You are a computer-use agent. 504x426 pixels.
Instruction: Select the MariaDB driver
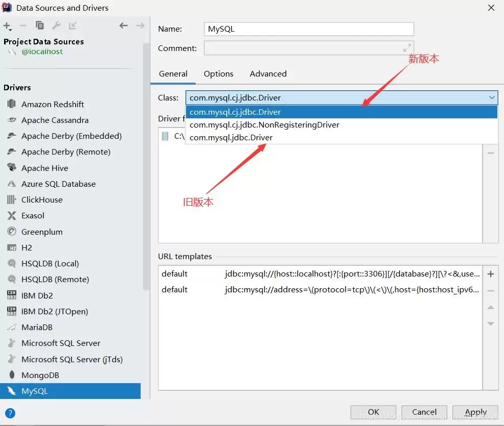70,327
